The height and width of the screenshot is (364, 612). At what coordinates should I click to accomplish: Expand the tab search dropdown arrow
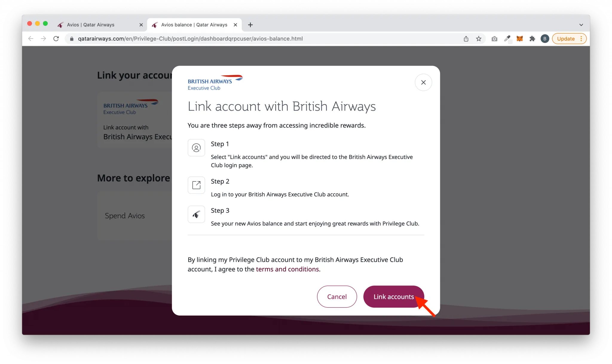pos(581,25)
